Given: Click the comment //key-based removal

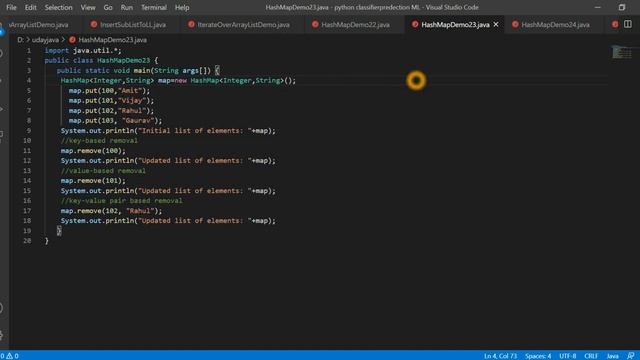Looking at the screenshot, I should [x=99, y=140].
